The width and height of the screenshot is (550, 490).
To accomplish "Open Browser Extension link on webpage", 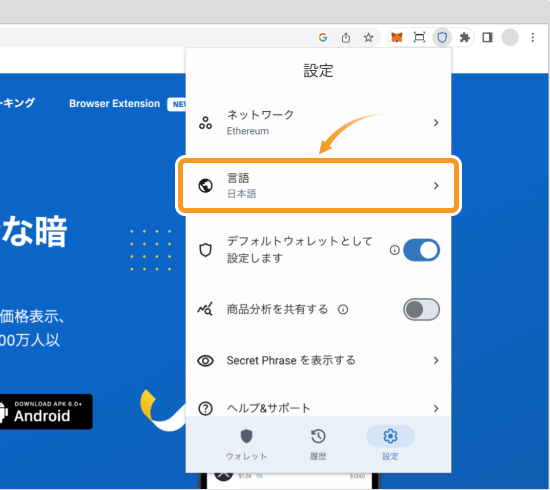I will tap(114, 103).
